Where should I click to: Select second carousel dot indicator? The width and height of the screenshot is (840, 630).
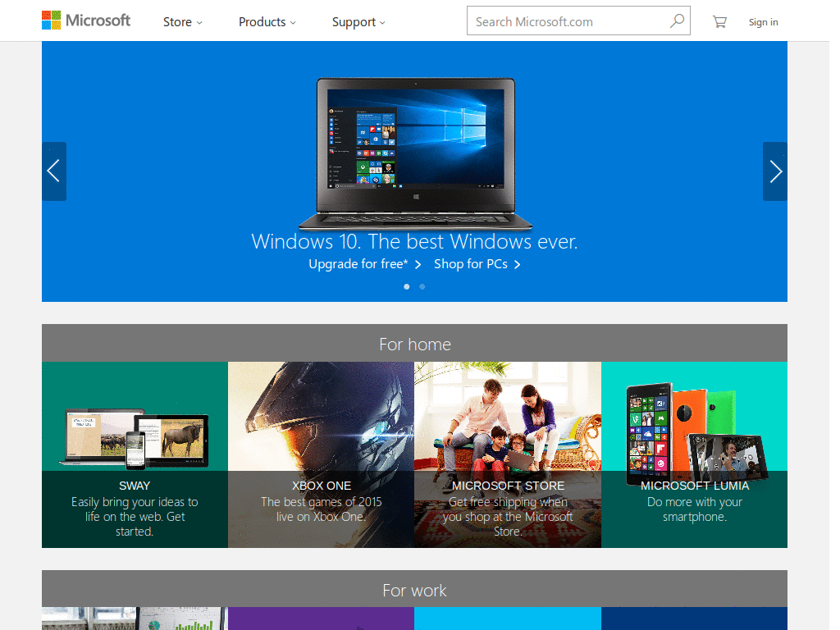click(422, 286)
